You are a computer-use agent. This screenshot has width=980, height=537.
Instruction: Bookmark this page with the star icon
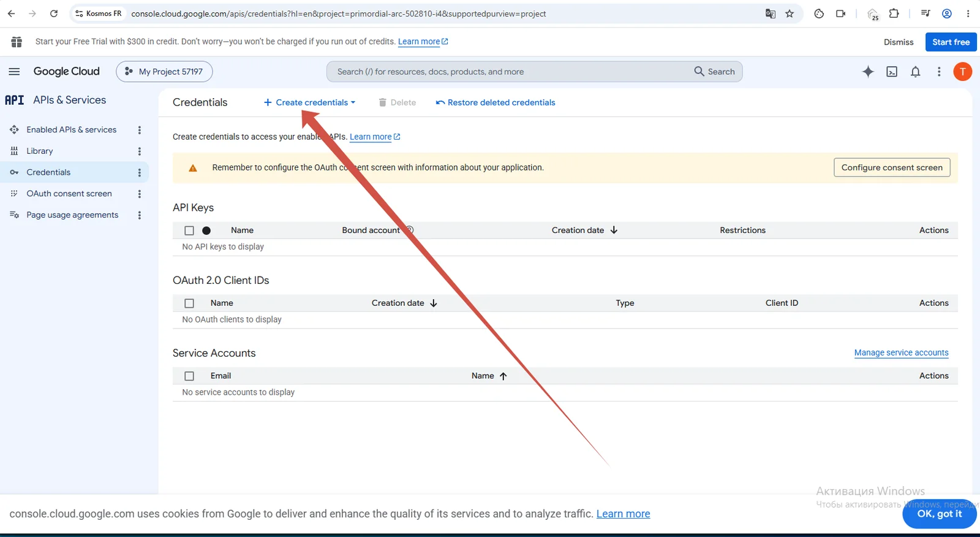(790, 13)
